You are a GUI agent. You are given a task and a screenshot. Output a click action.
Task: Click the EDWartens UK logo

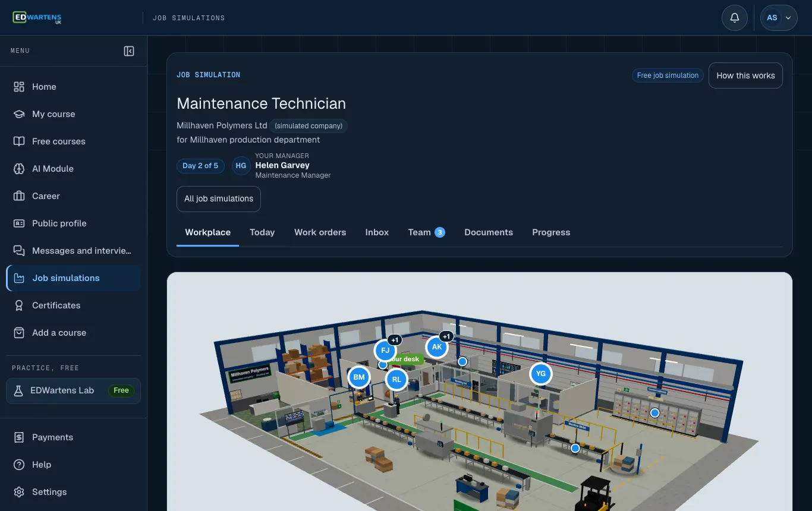(37, 18)
